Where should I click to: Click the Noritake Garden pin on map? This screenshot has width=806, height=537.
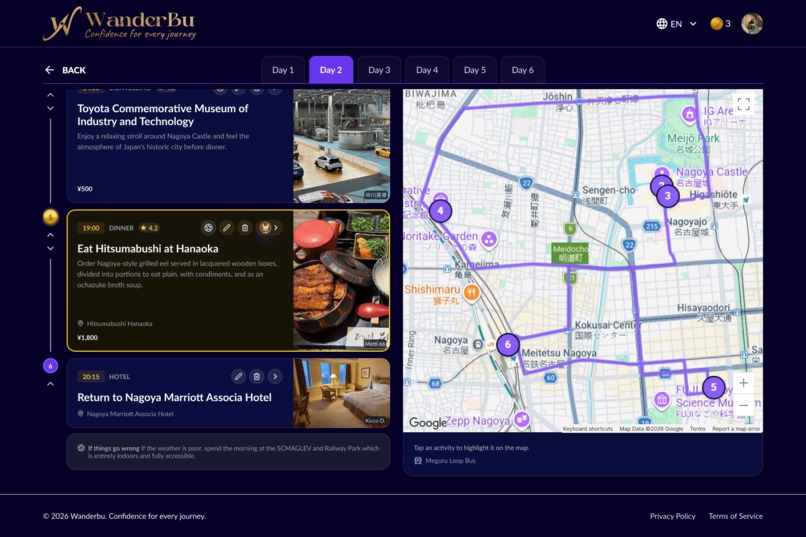tap(489, 239)
